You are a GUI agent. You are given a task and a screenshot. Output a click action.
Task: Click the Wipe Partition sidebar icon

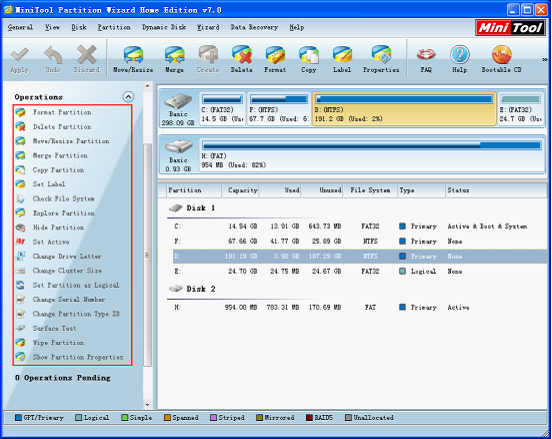[x=20, y=343]
